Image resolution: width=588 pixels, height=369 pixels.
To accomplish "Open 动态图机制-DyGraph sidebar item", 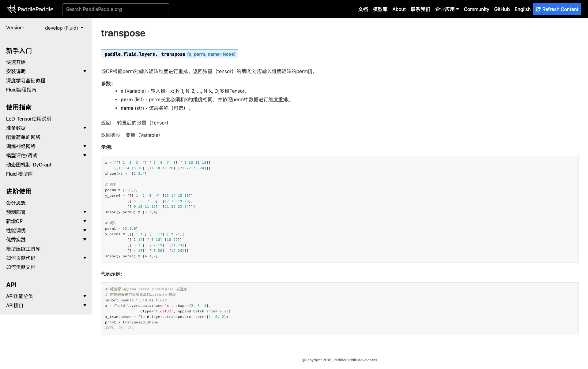I will 29,165.
